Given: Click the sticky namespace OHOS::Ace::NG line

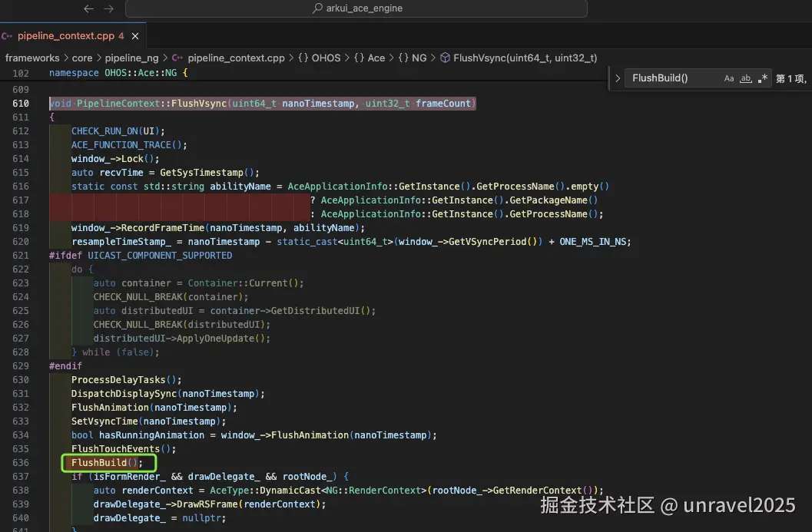Looking at the screenshot, I should point(118,73).
